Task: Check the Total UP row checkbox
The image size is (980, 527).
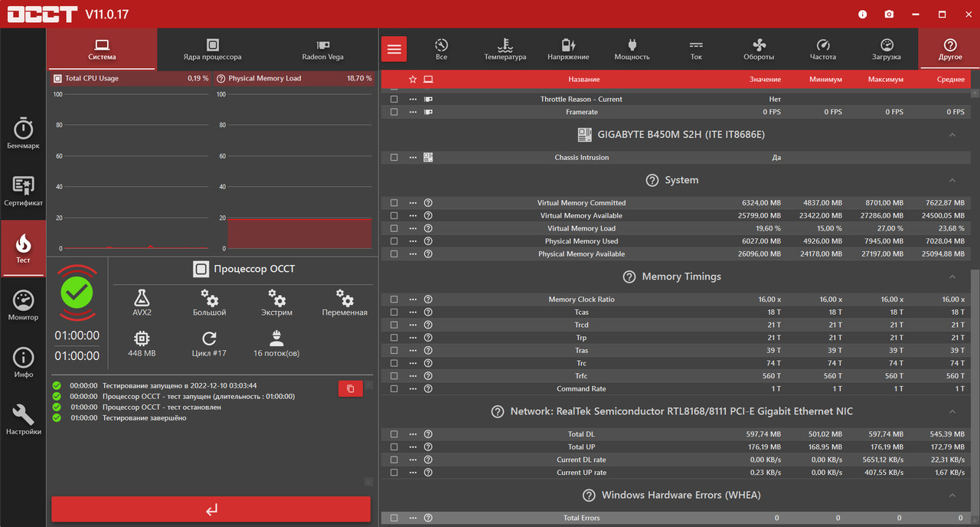Action: (x=394, y=447)
